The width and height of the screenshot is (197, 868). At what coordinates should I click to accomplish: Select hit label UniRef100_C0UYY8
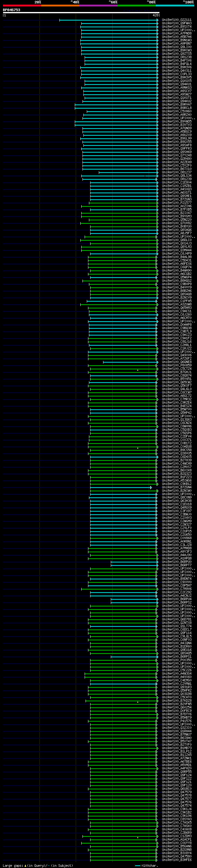coord(176,843)
